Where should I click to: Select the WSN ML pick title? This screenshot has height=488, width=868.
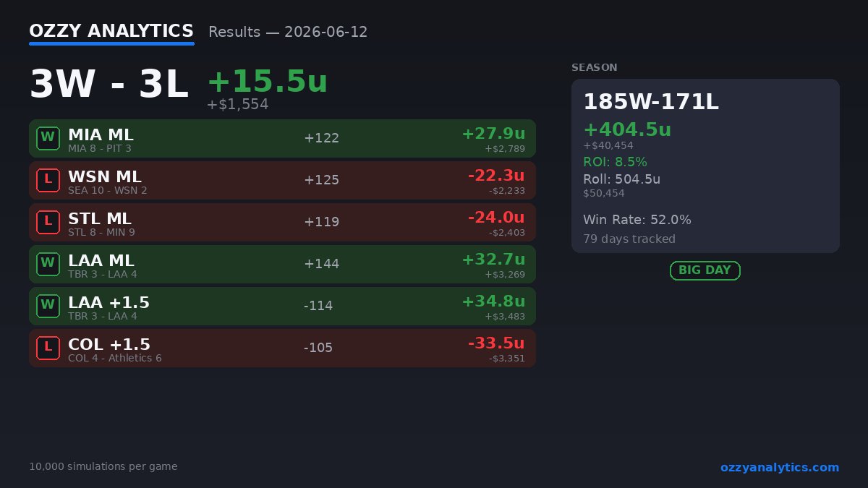pyautogui.click(x=105, y=177)
